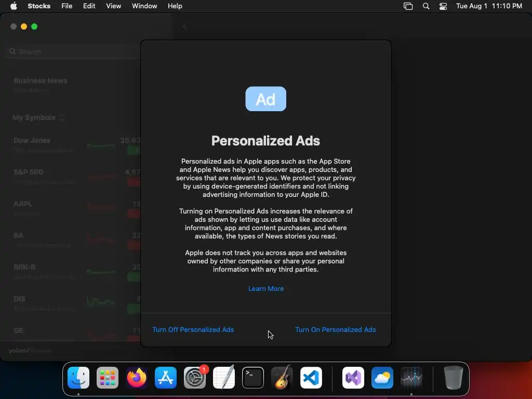Viewport: 532px width, 399px height.
Task: Open Finder from the Dock
Action: coord(78,378)
